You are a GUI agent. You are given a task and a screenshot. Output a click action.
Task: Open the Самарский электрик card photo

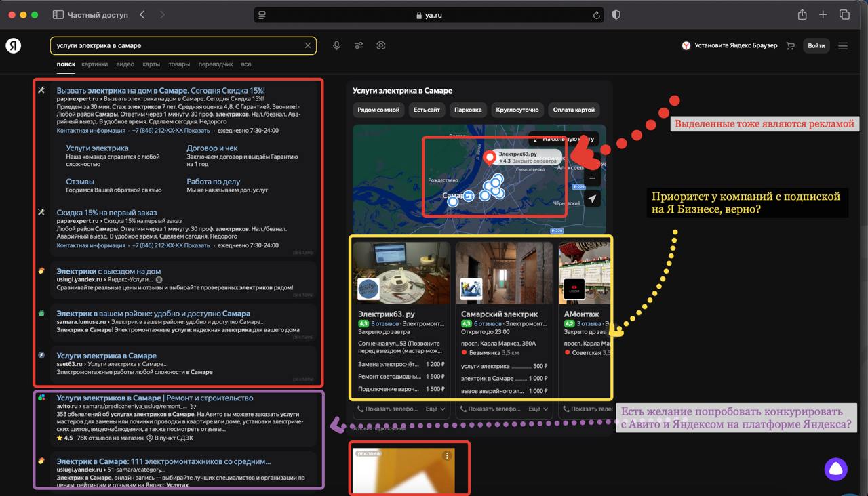tap(505, 273)
